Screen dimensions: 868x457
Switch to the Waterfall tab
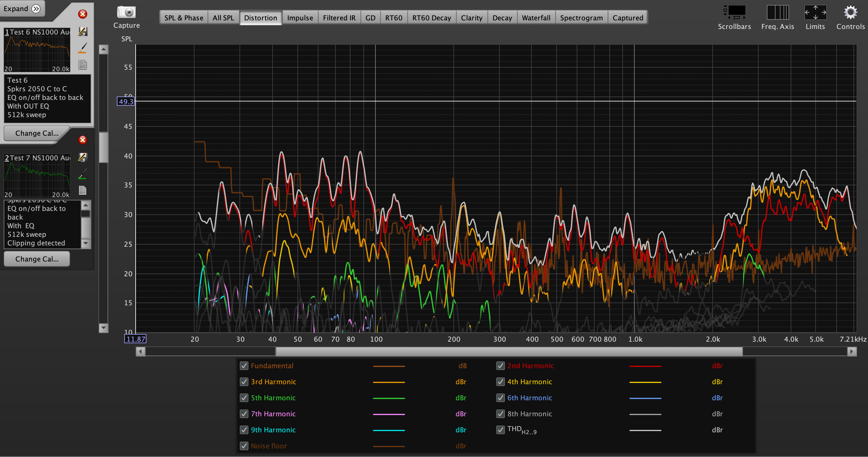coord(536,18)
